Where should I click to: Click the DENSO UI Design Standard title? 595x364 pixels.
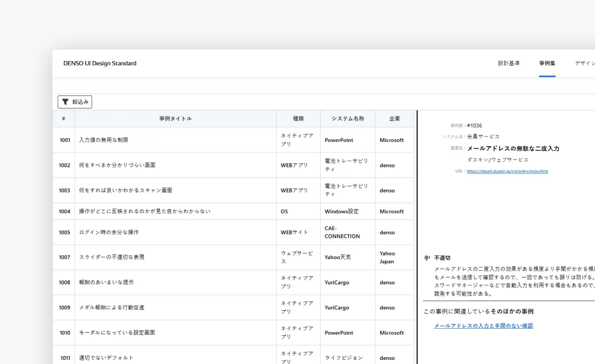pyautogui.click(x=100, y=63)
